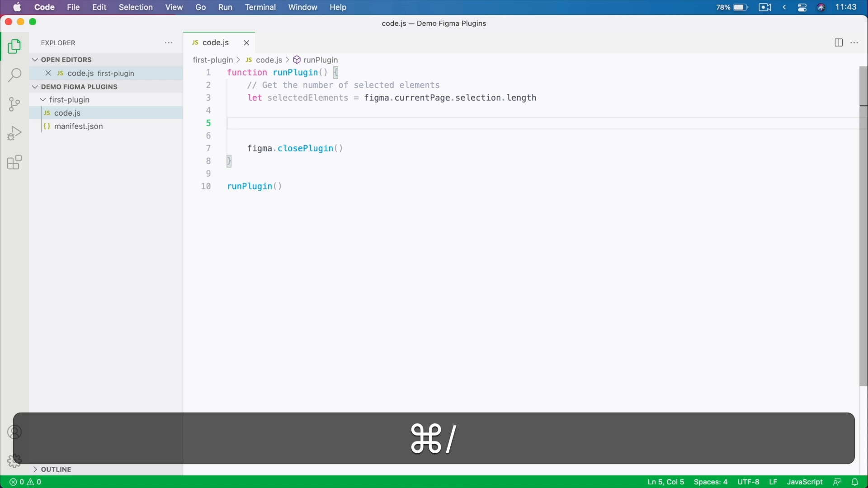Image resolution: width=868 pixels, height=488 pixels.
Task: Click the runPlugin() call on line 10
Action: click(255, 187)
